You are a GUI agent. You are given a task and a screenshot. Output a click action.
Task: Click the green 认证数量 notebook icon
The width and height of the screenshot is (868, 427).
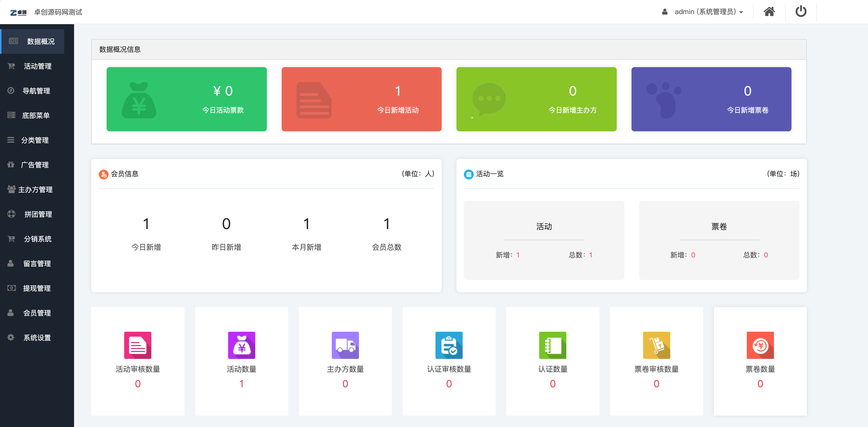click(x=552, y=345)
